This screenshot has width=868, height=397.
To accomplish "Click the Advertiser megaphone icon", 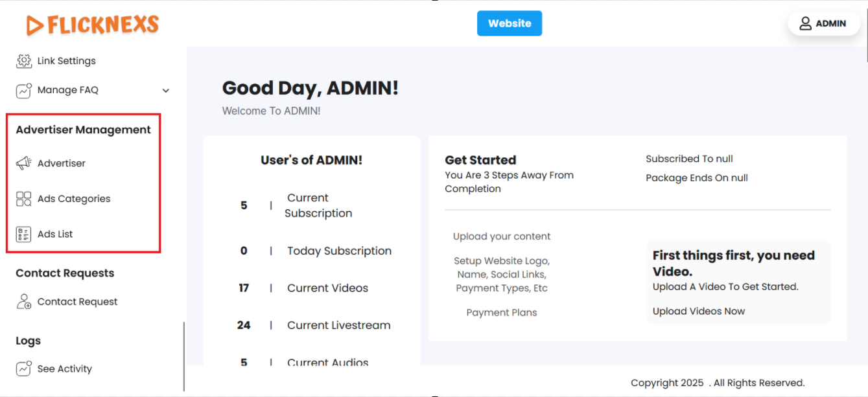I will click(24, 163).
